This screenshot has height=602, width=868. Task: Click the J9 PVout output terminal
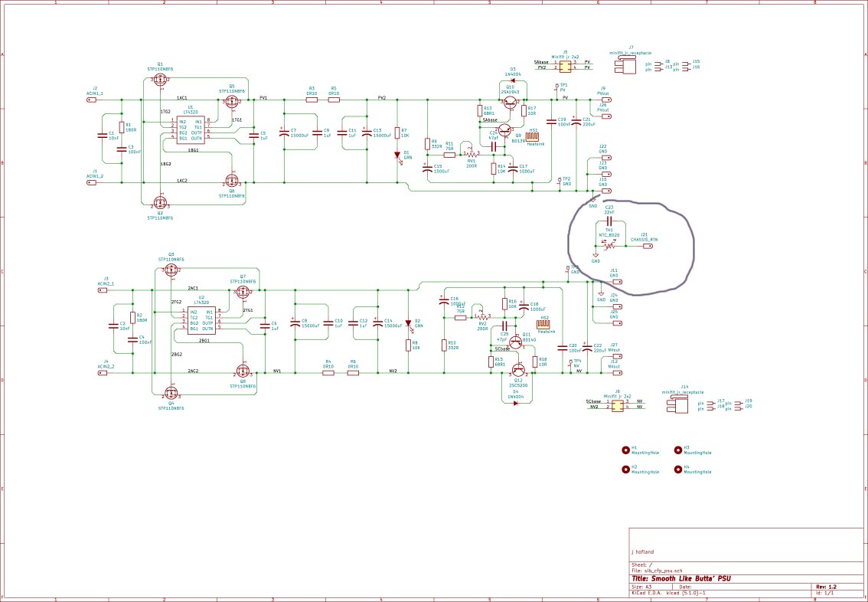tap(606, 100)
